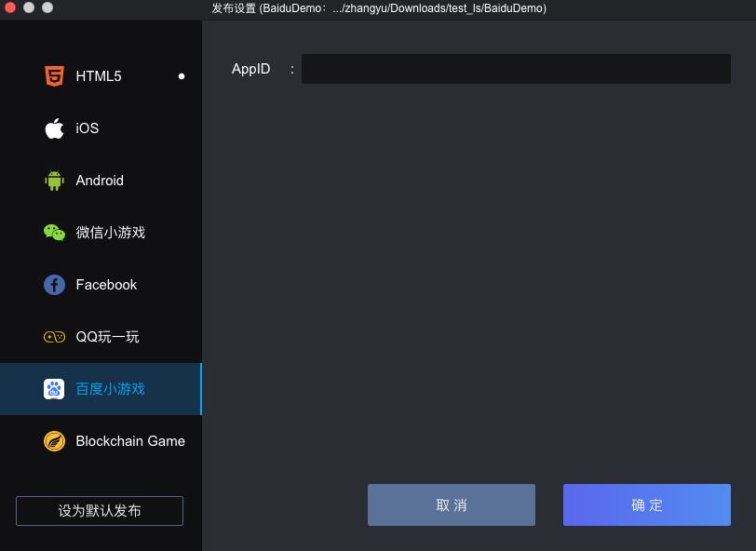Select the 微信小游戏 tab

(x=111, y=233)
